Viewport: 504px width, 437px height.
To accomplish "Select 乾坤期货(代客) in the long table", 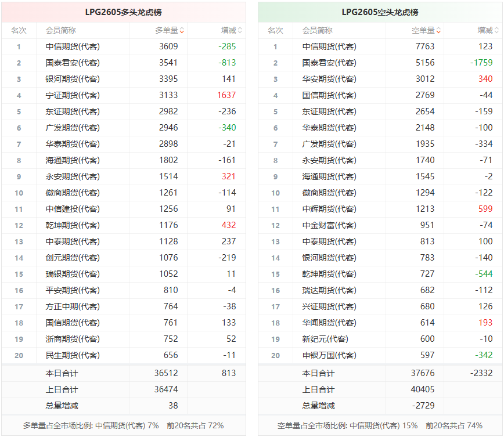I will tap(73, 225).
